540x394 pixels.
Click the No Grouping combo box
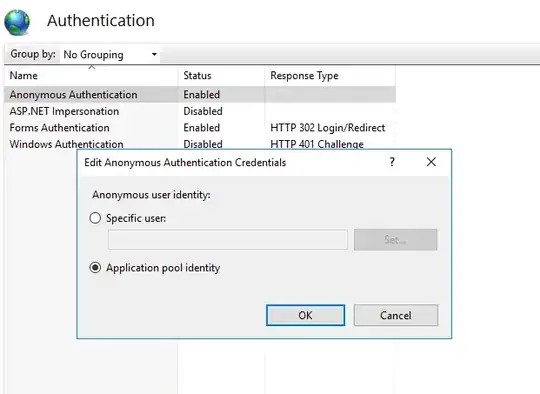[x=110, y=54]
